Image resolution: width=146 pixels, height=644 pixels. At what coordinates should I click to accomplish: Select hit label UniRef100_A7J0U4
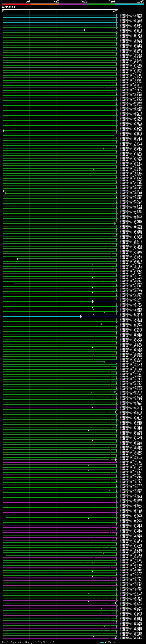[131, 357]
